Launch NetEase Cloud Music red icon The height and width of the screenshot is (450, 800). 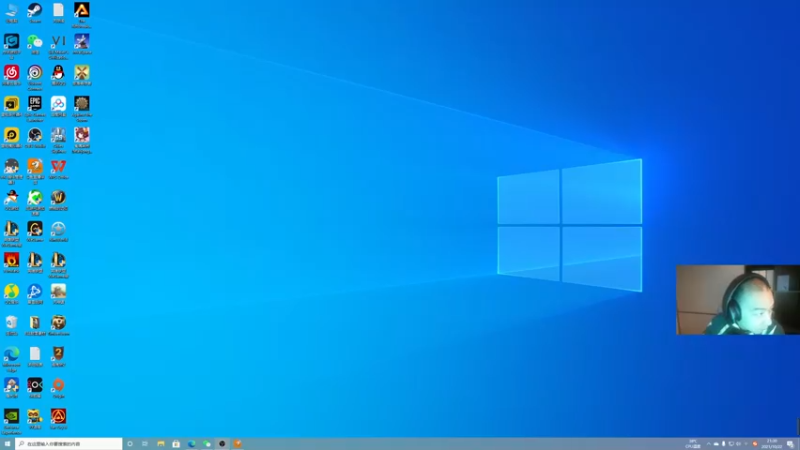11,75
